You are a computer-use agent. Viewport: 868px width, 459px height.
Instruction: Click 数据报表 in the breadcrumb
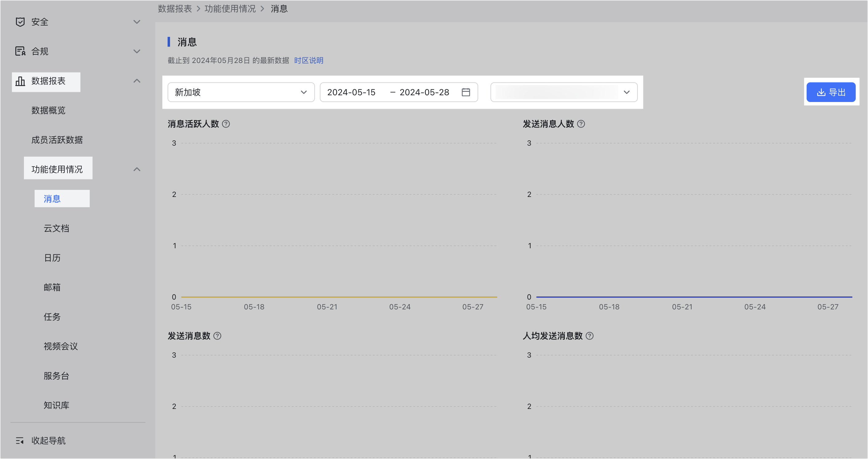(175, 9)
